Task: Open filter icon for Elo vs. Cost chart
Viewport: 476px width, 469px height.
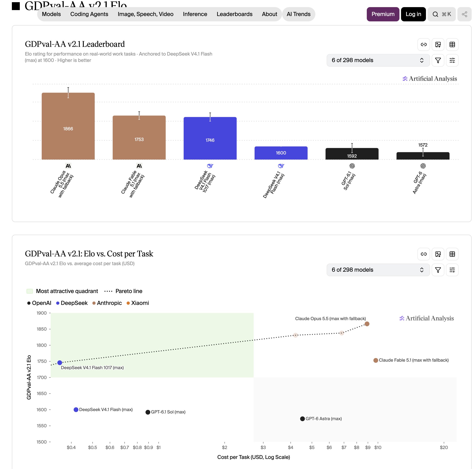Action: pos(438,270)
